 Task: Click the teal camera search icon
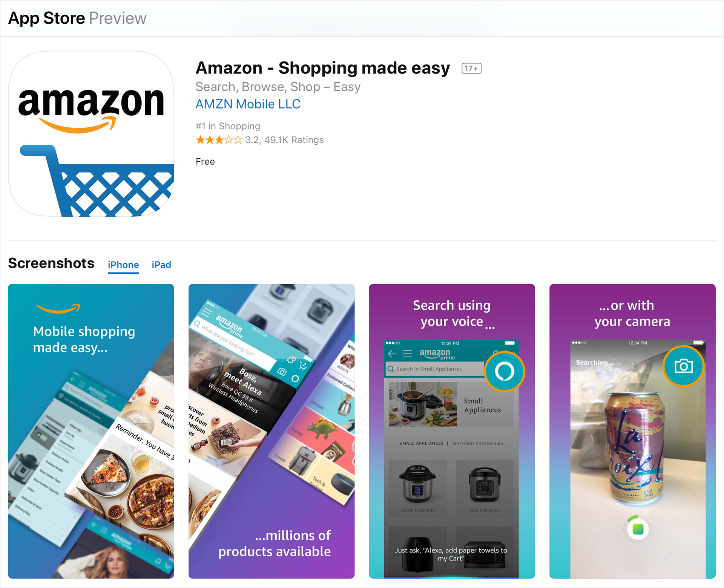tap(683, 366)
